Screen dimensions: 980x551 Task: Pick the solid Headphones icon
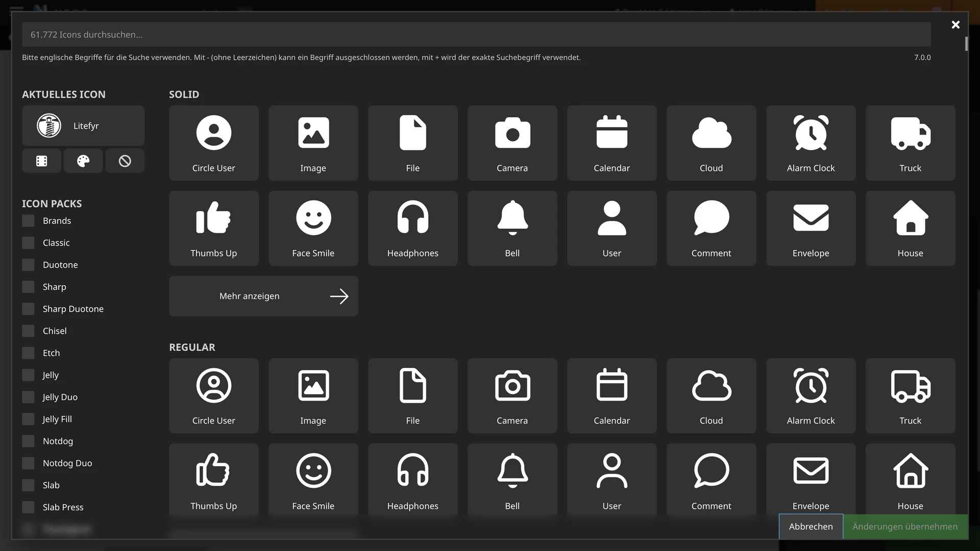[x=412, y=228]
